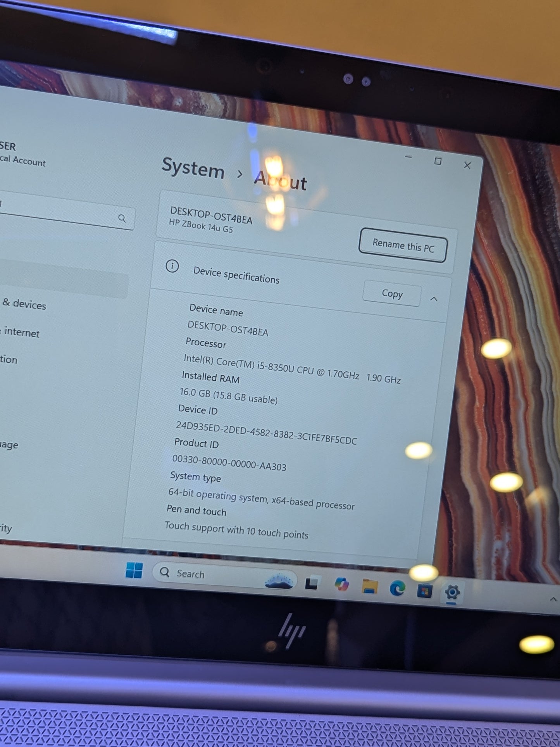Click the DESKTOP-OST4BEA header name
Viewport: 560px width, 747px height.
[211, 216]
